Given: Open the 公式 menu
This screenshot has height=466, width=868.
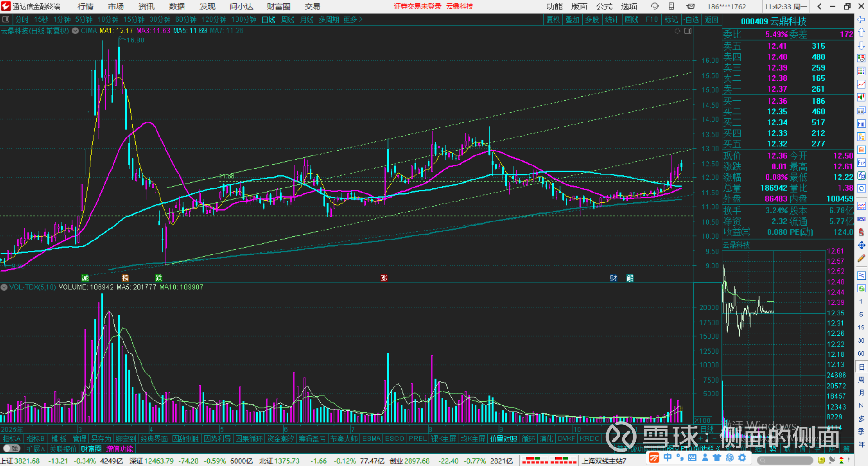Looking at the screenshot, I should [x=604, y=6].
